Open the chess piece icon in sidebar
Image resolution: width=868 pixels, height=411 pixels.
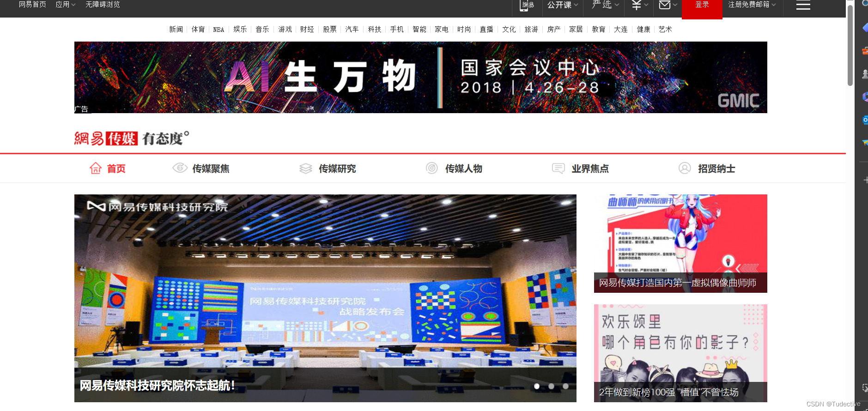point(865,74)
